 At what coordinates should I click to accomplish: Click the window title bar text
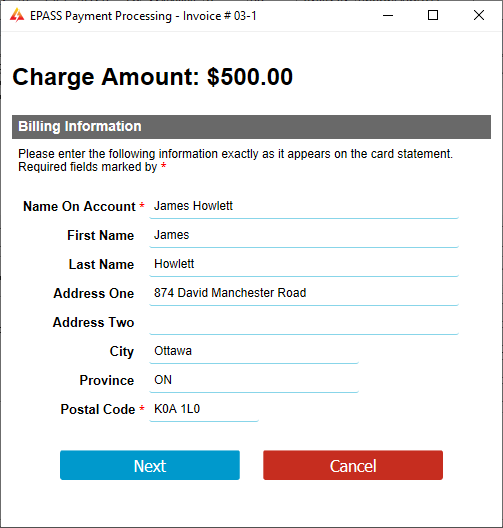(x=143, y=16)
